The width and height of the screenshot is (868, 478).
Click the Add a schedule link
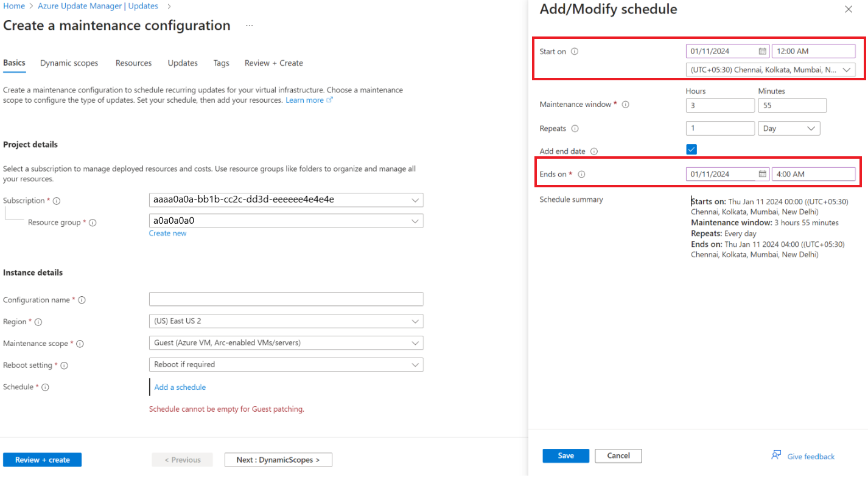tap(180, 387)
